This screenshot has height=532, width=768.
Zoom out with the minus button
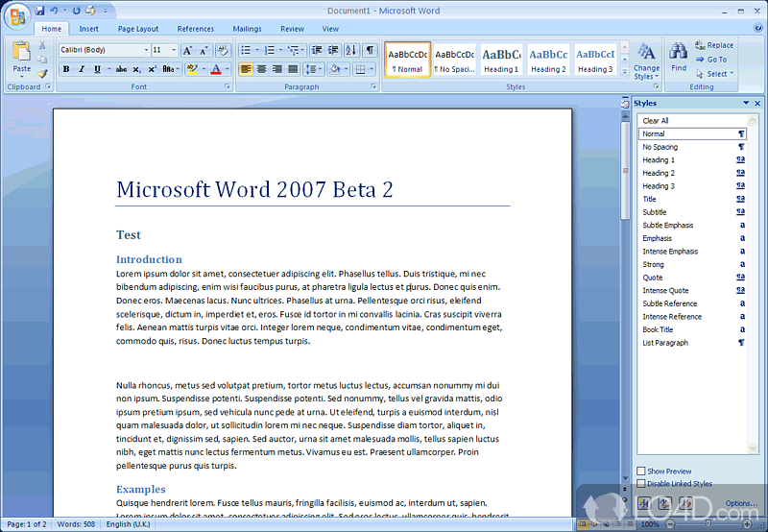670,524
